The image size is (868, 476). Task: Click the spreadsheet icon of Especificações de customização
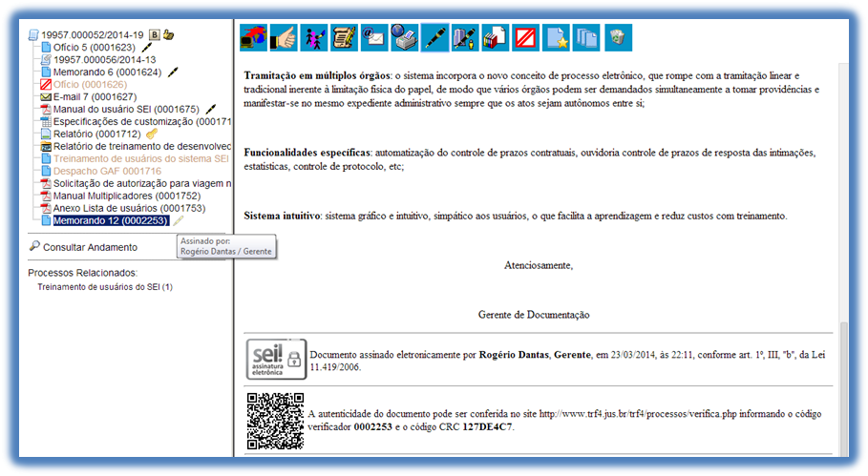click(x=46, y=122)
